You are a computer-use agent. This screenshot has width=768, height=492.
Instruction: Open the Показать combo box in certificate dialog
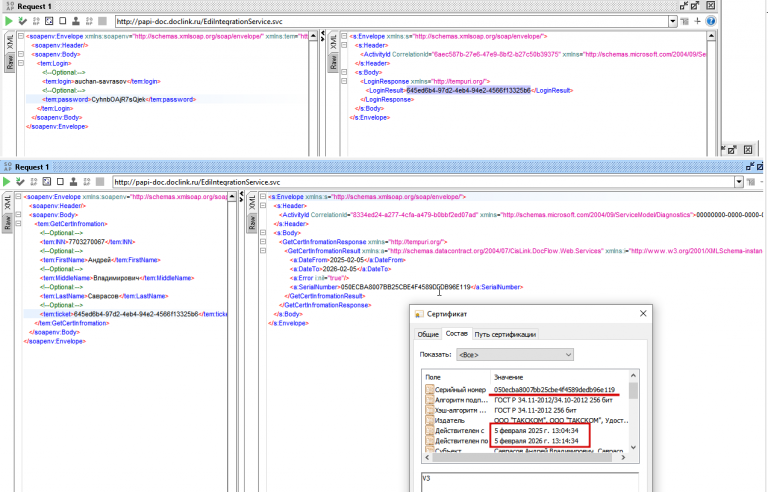pos(515,354)
